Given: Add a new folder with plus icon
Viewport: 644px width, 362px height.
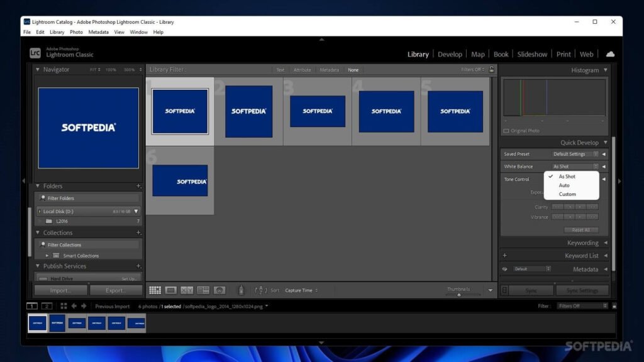Looking at the screenshot, I should [138, 186].
